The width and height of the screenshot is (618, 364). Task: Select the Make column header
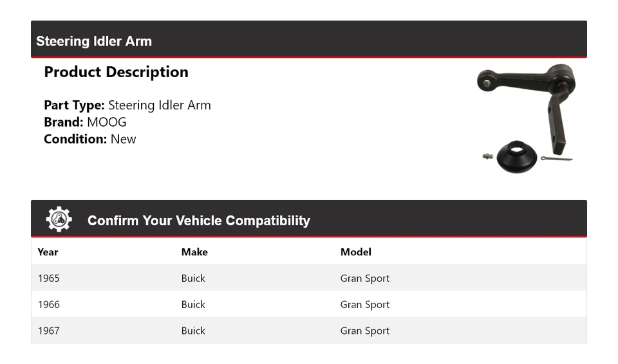click(194, 252)
